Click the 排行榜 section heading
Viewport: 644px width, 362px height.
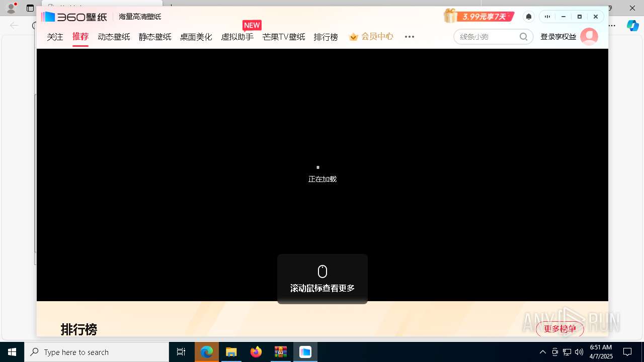tap(79, 330)
